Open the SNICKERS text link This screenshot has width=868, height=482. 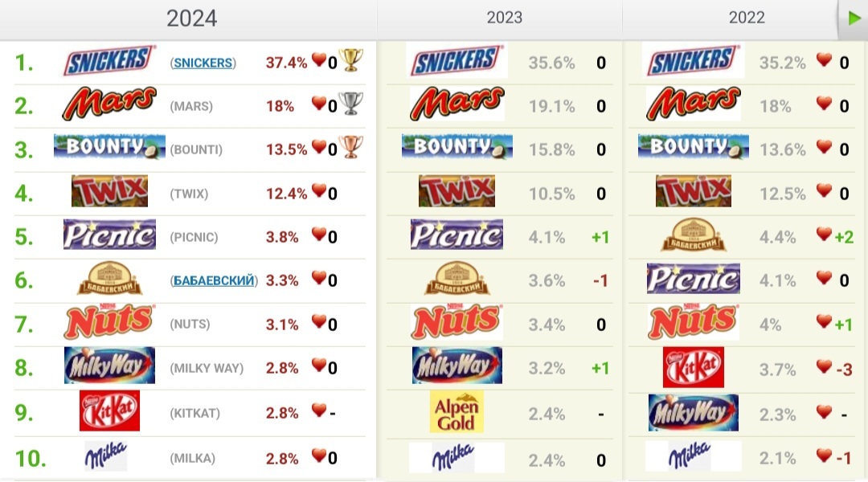click(x=203, y=63)
